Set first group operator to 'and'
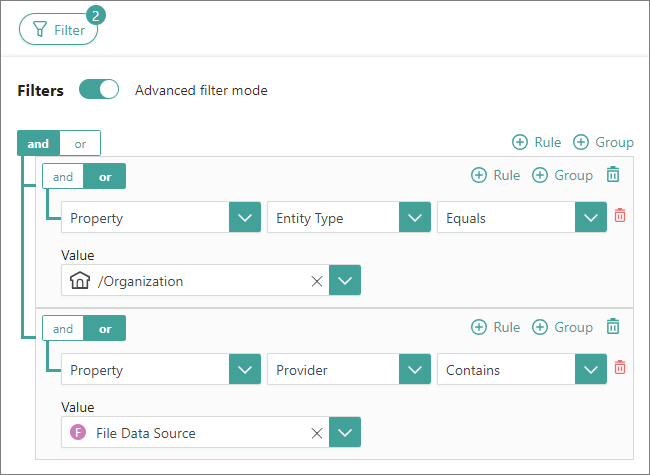This screenshot has height=475, width=650. pyautogui.click(x=63, y=177)
